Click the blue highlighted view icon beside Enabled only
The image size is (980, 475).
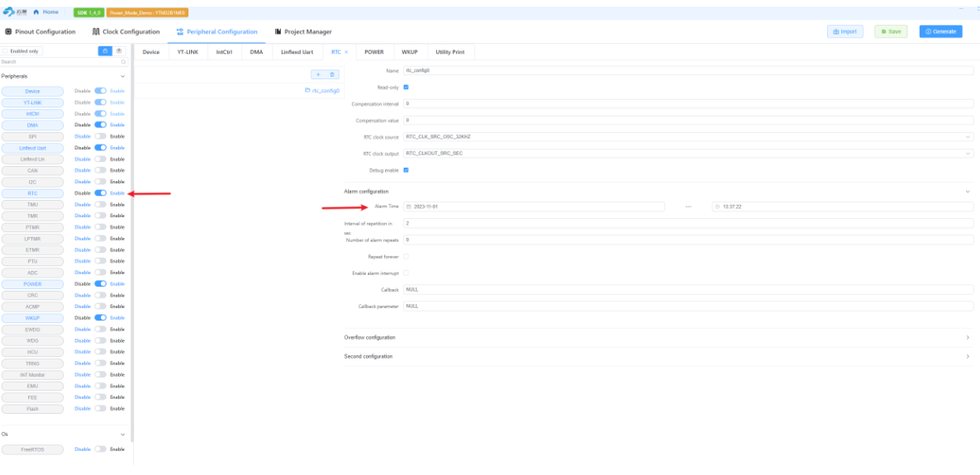click(104, 51)
